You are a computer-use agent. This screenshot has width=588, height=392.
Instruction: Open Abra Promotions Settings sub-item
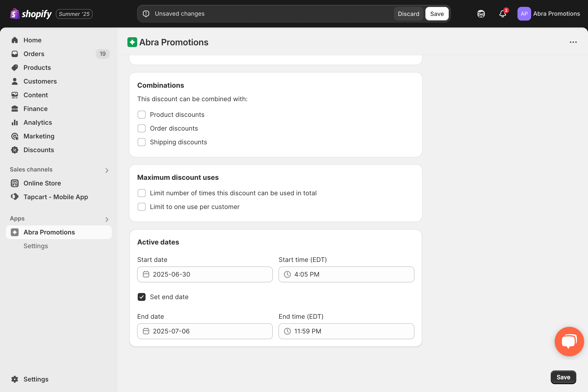[x=36, y=246]
